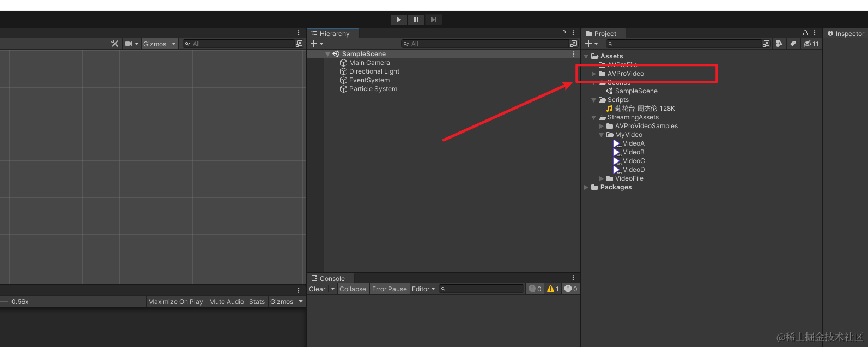The height and width of the screenshot is (347, 868).
Task: Step forward one frame
Action: (x=434, y=20)
